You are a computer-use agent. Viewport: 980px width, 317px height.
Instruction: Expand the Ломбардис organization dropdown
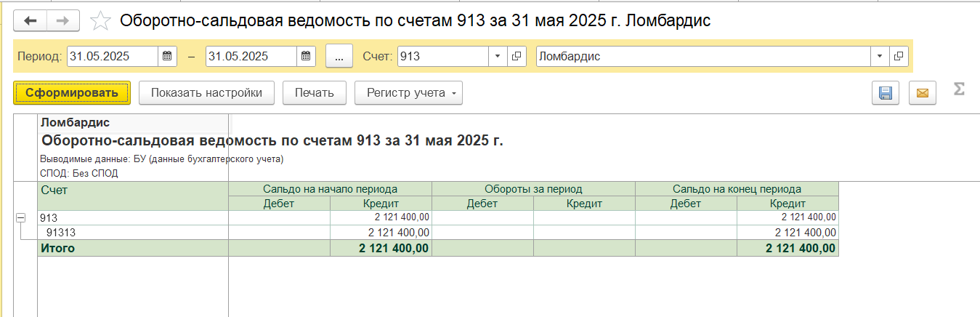pos(880,56)
